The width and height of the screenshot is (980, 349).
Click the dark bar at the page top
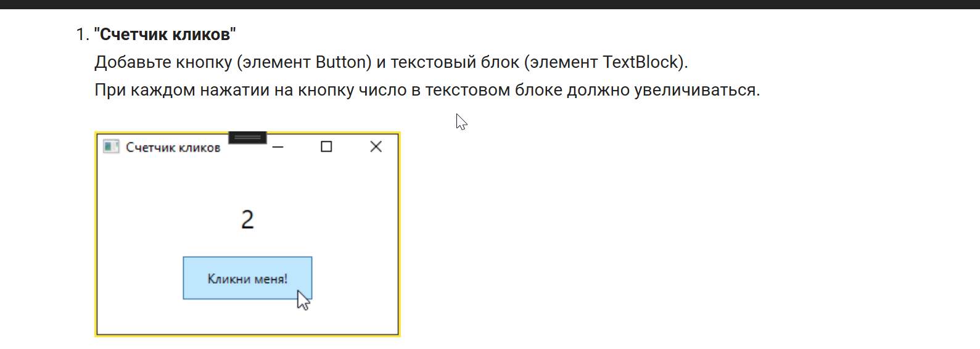pos(490,4)
